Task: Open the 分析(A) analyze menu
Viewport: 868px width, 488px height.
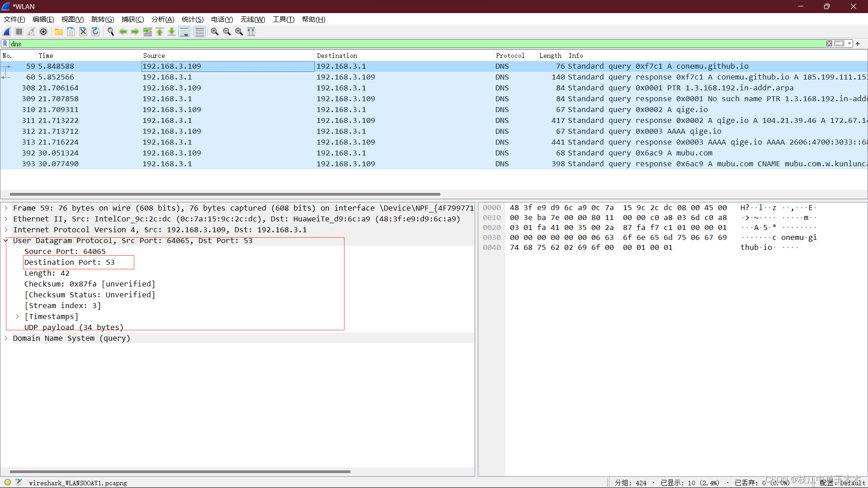Action: pos(162,19)
